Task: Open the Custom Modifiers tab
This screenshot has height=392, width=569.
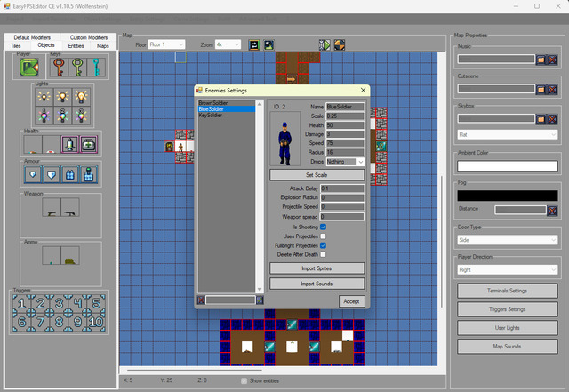Action: tap(89, 37)
